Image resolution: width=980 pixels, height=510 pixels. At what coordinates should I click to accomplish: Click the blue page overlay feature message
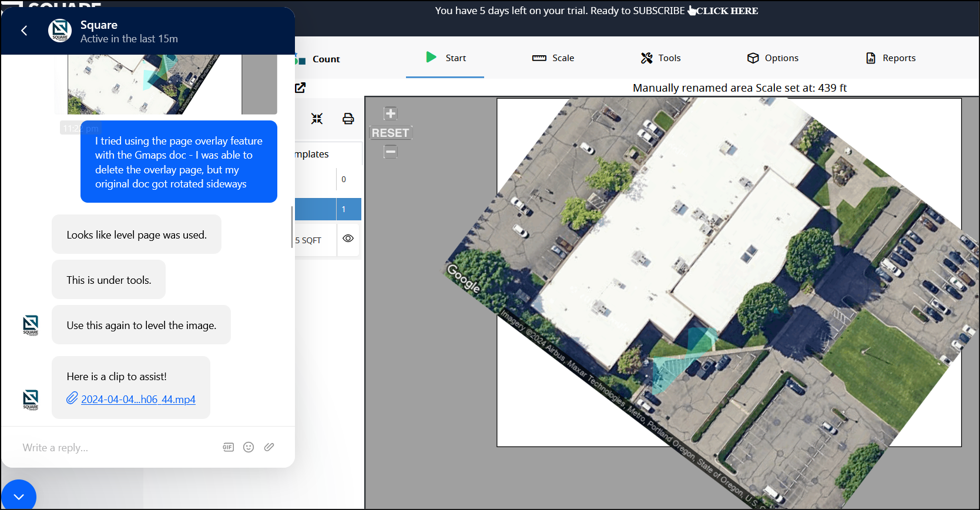[179, 162]
